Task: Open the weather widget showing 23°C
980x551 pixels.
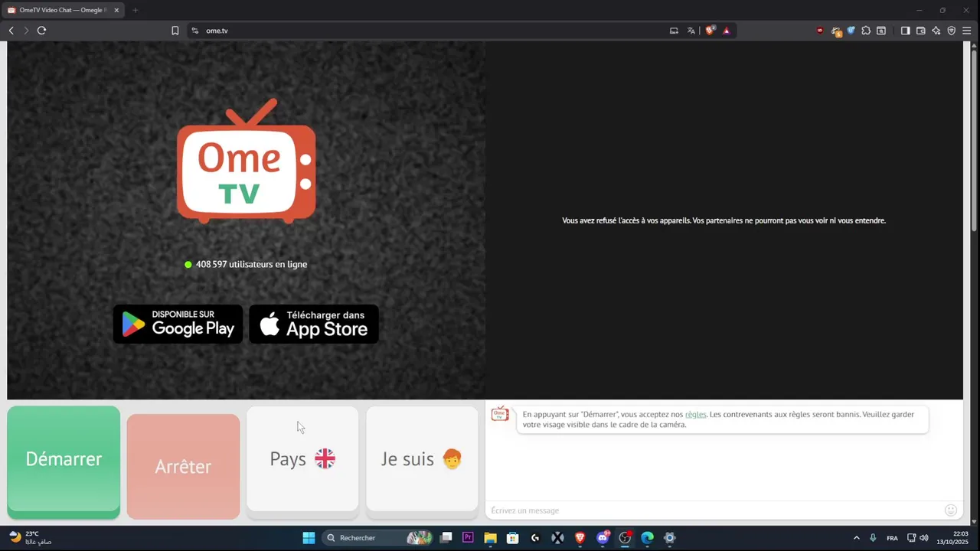Action: point(31,538)
